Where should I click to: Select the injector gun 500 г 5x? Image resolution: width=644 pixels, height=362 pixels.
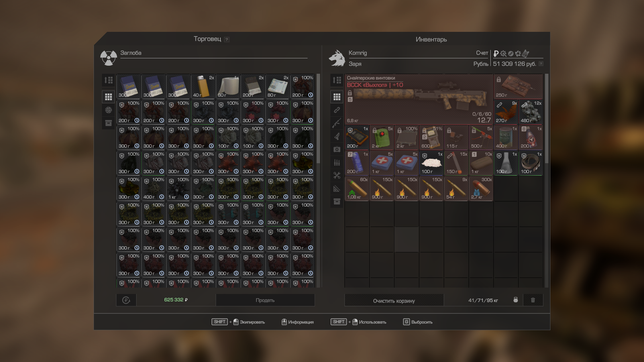[x=481, y=137]
